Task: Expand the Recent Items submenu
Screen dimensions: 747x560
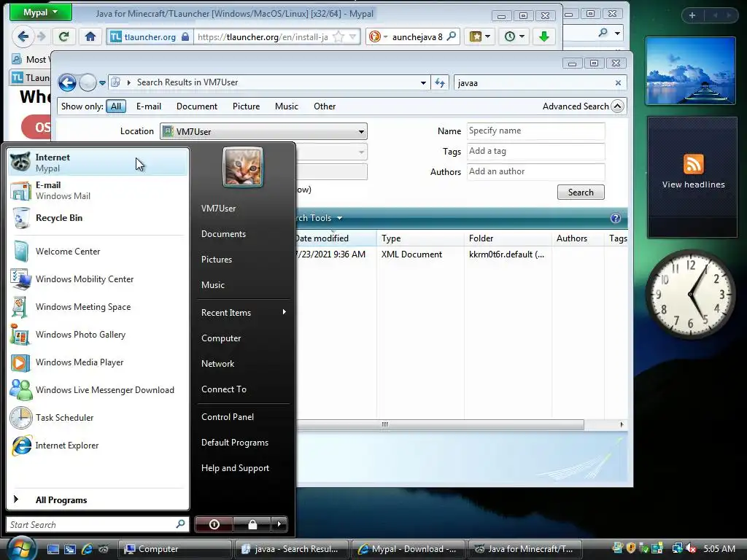Action: coord(243,312)
